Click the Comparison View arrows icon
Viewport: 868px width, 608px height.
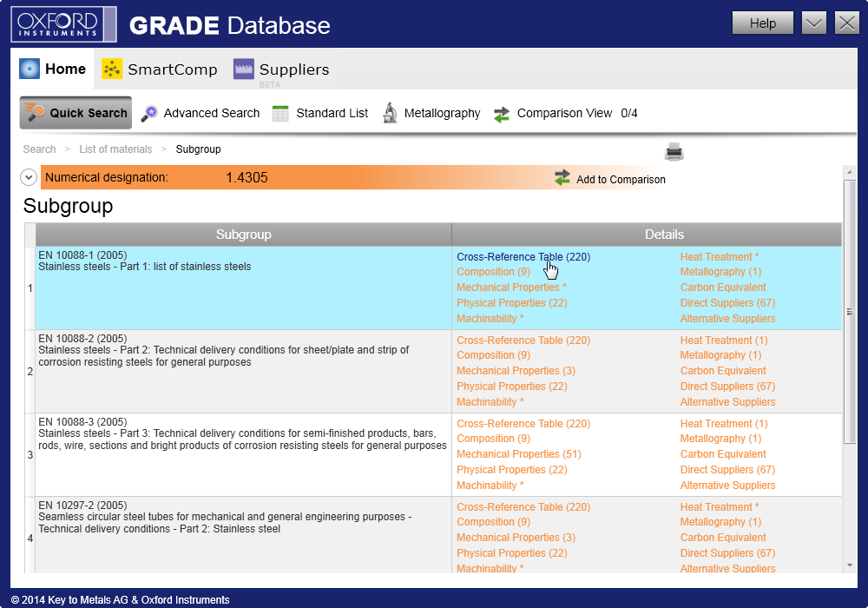[x=502, y=114]
